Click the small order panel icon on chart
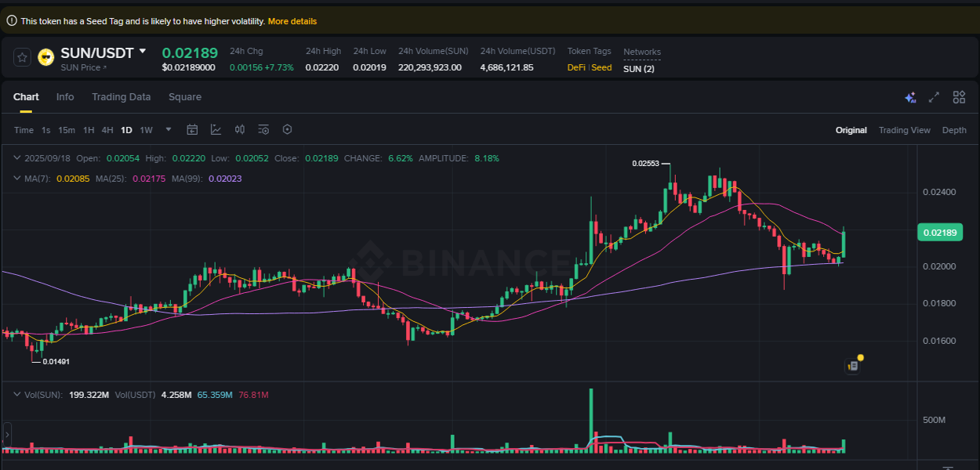The width and height of the screenshot is (980, 470). point(852,366)
